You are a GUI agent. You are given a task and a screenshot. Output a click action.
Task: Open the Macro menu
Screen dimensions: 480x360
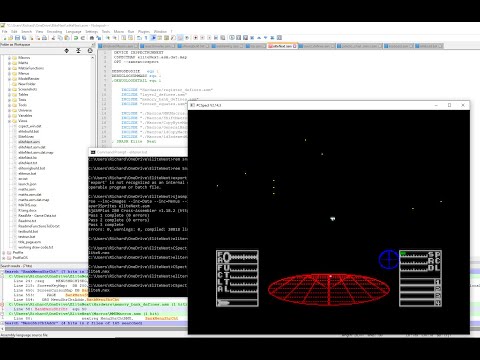(x=119, y=32)
